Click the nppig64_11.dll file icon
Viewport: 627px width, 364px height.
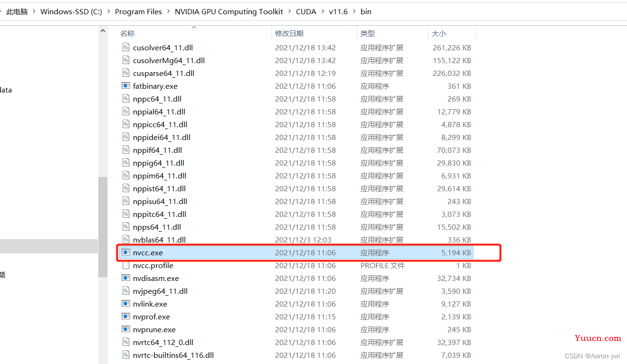click(126, 163)
